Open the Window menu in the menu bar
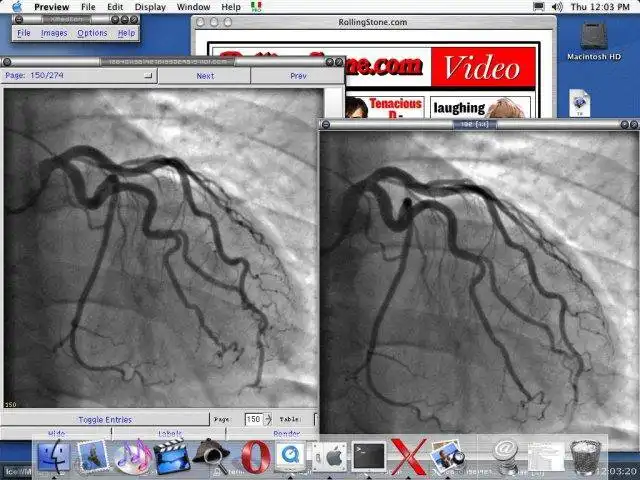 pos(193,7)
